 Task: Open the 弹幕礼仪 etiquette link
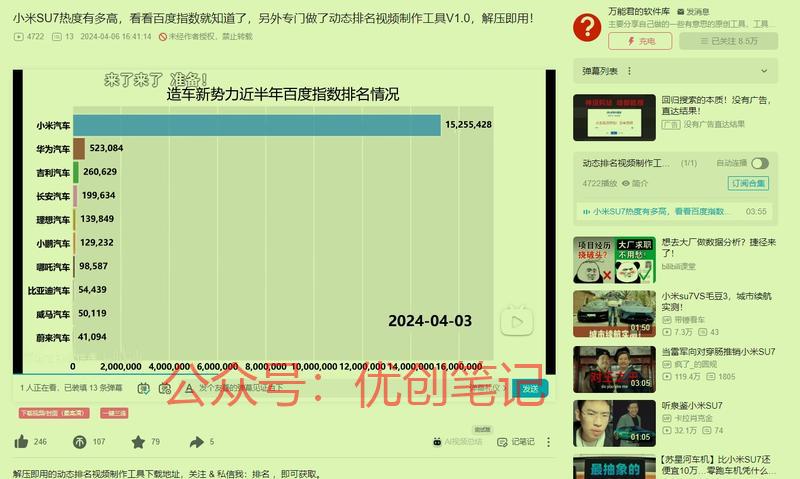tap(487, 388)
